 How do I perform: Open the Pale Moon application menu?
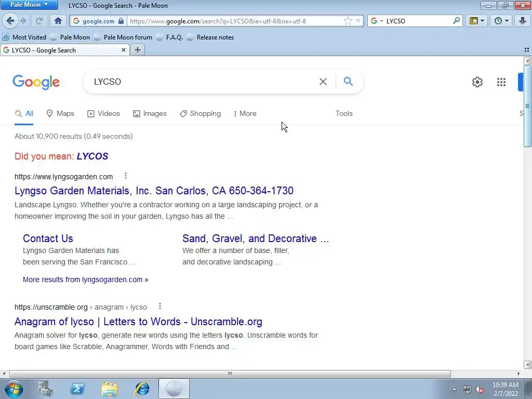[29, 5]
